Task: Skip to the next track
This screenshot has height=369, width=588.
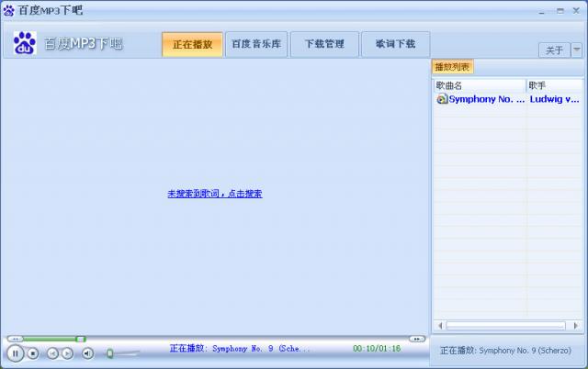Action: [x=67, y=352]
